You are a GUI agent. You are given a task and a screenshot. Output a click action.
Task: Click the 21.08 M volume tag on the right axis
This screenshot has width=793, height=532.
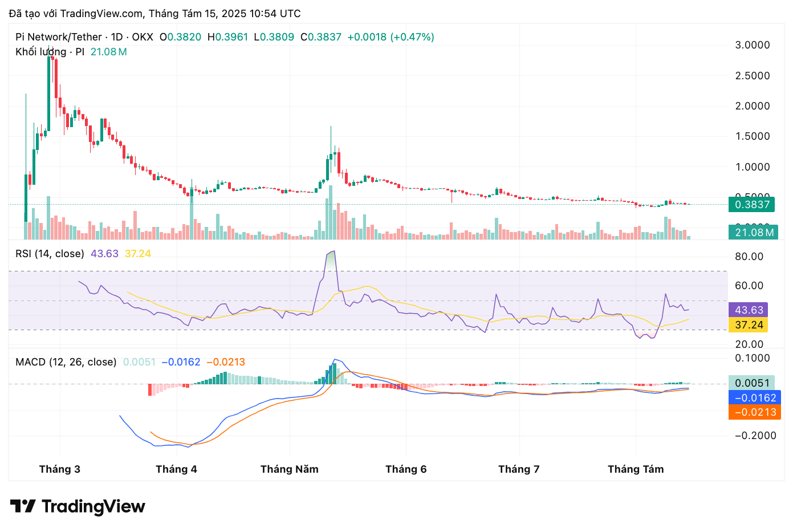pos(753,232)
